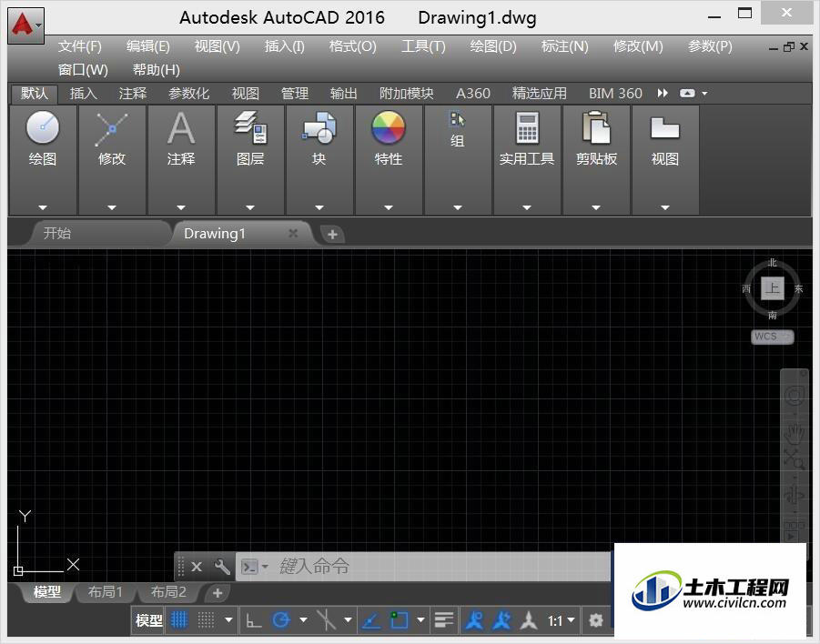
Task: Click the 上 top face of ViewCube
Action: click(773, 288)
